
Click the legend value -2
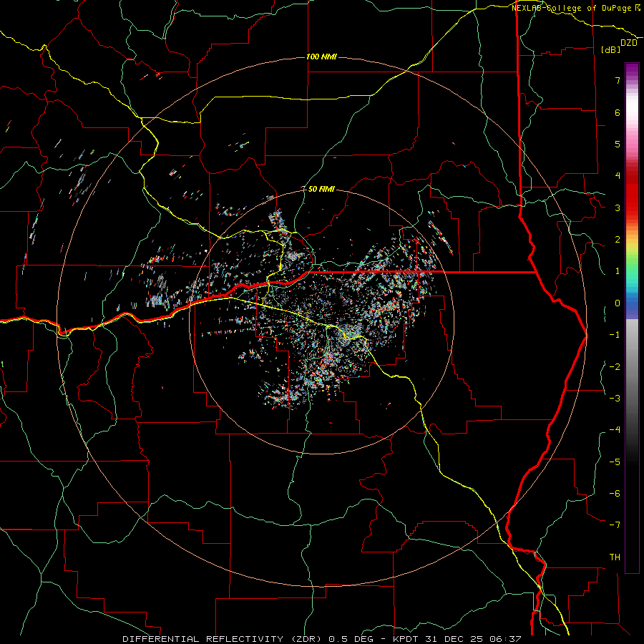pos(615,366)
